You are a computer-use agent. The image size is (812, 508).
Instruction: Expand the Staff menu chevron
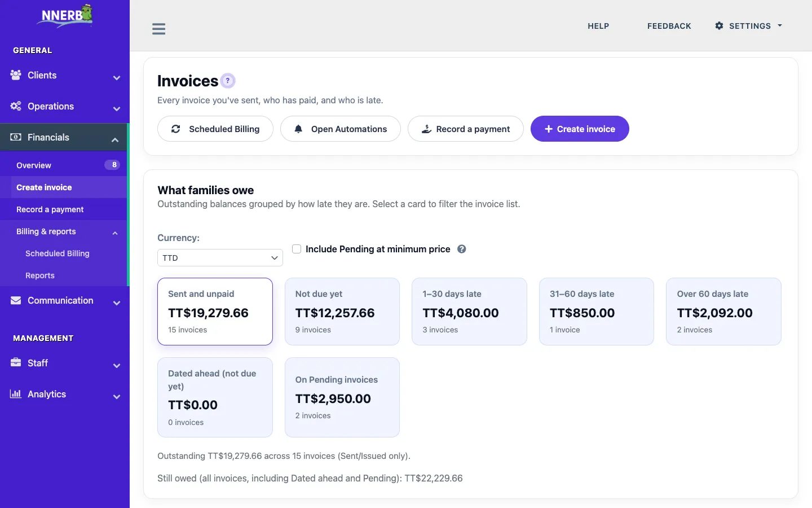click(117, 366)
